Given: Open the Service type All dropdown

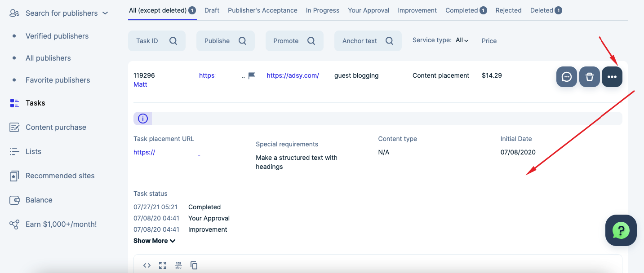Looking at the screenshot, I should coord(462,40).
